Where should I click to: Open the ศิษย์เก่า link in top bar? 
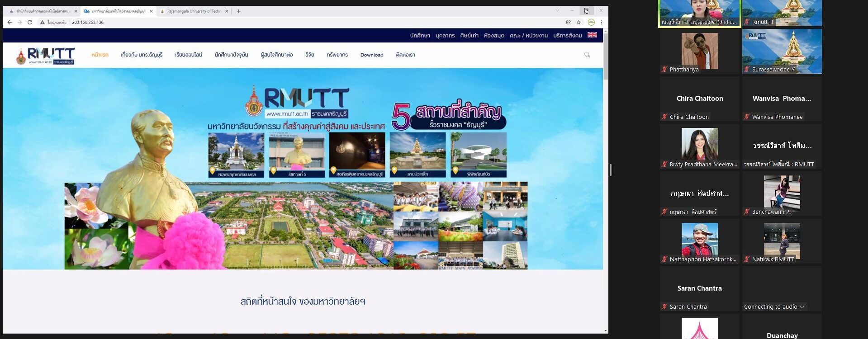(469, 35)
